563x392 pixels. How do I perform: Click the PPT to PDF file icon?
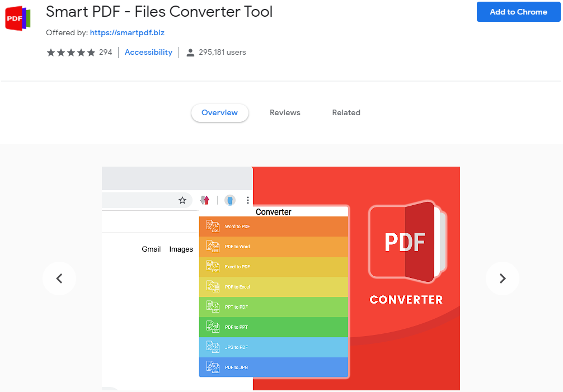click(213, 306)
